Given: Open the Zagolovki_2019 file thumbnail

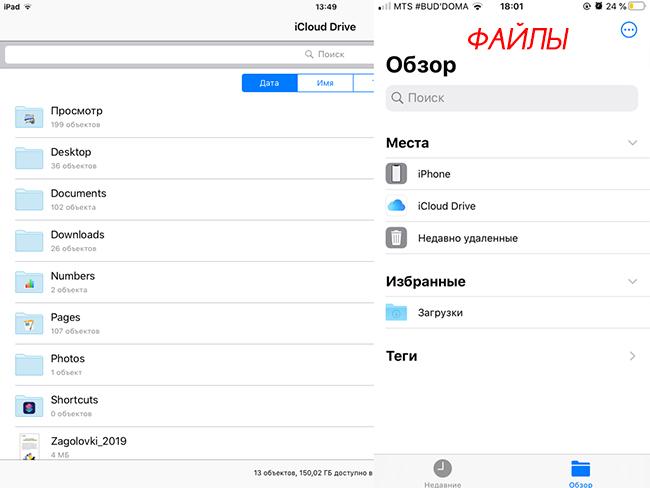Looking at the screenshot, I should pos(29,447).
